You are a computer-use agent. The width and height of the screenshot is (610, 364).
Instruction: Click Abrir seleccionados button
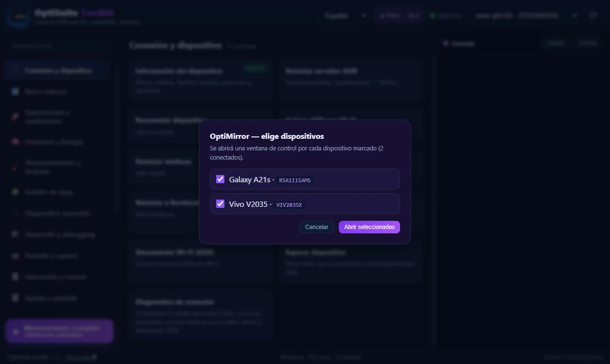click(369, 227)
